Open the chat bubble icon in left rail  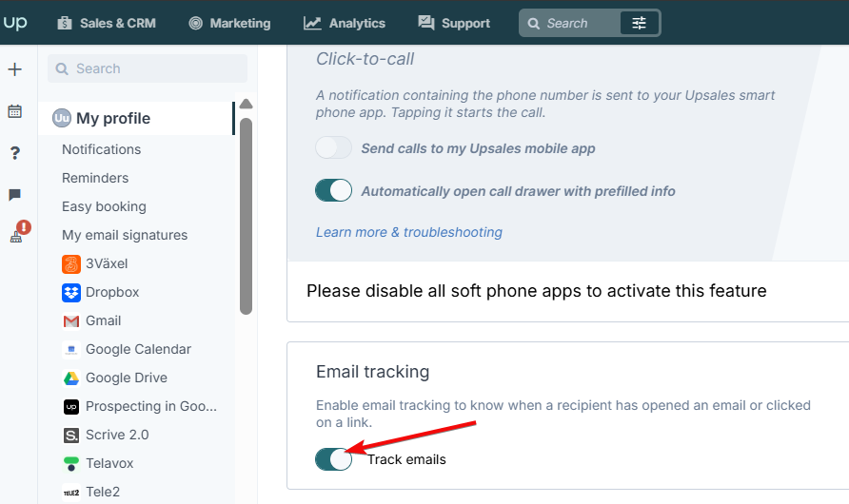[15, 195]
